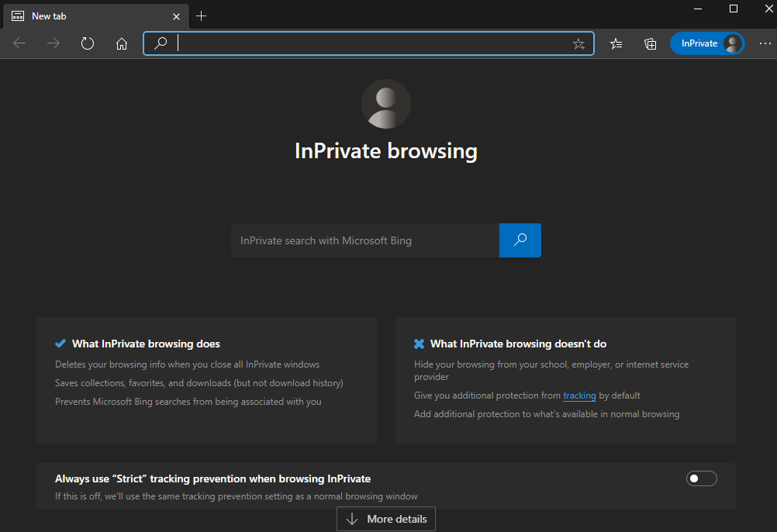
Task: Open a new tab with plus
Action: tap(201, 16)
